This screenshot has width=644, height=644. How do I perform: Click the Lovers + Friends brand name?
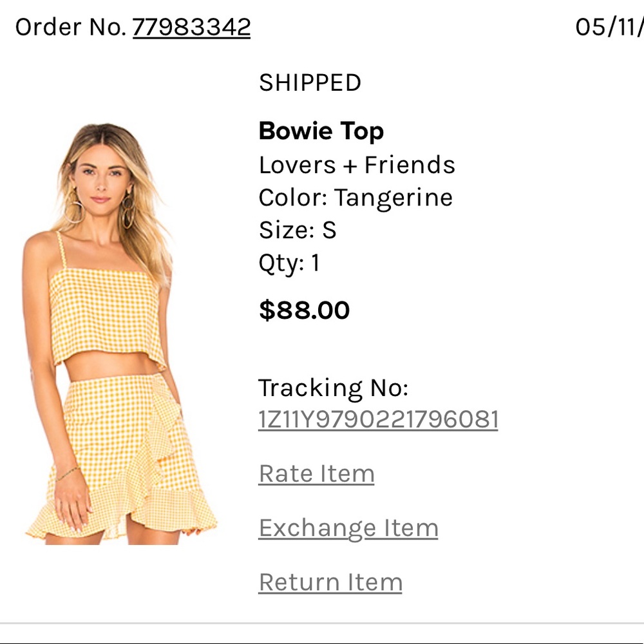click(x=357, y=165)
